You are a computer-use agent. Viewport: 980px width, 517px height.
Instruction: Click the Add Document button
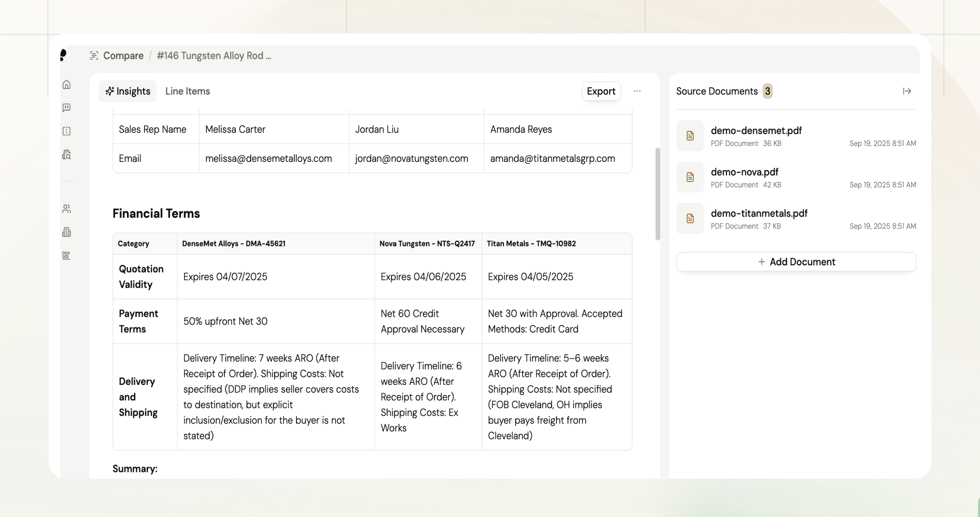[796, 262]
